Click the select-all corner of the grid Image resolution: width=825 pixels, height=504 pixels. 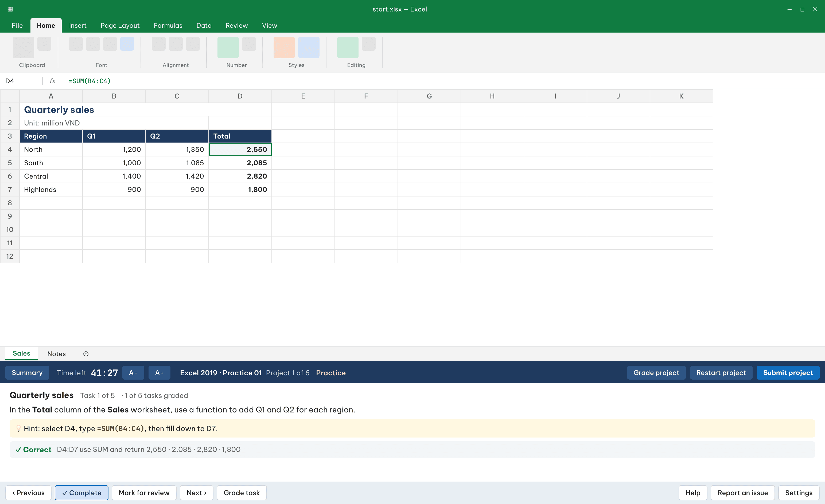(10, 96)
